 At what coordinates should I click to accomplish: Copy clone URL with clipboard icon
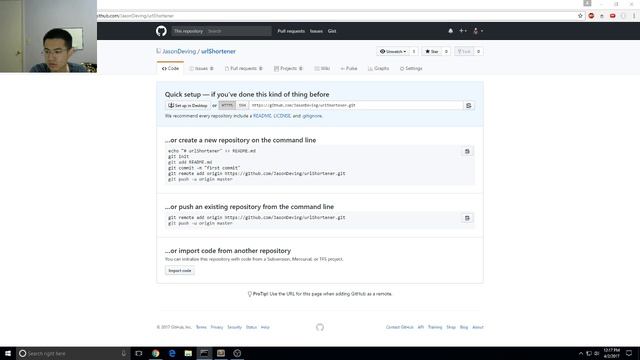pos(469,105)
